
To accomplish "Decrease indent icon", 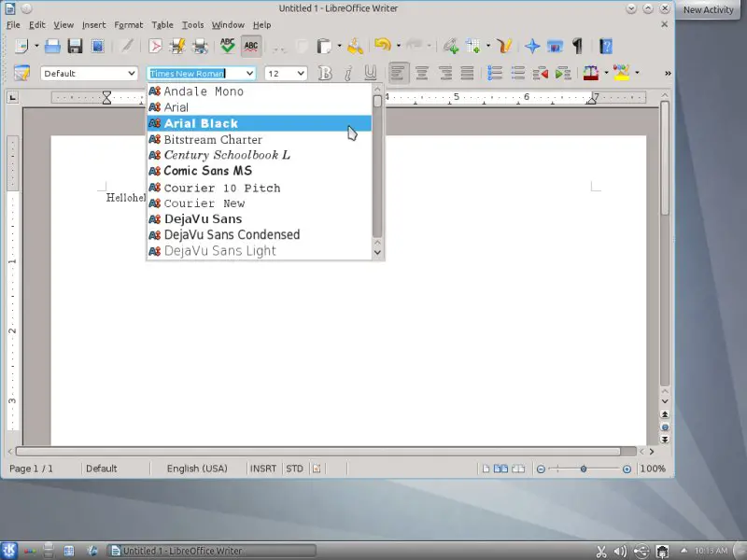I will coord(541,74).
